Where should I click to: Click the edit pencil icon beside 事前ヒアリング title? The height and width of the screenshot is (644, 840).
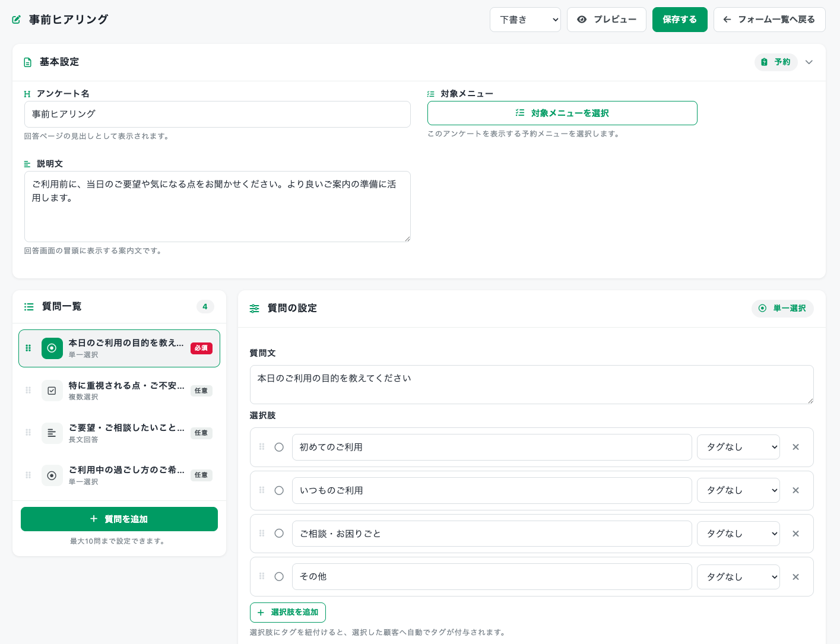pos(17,20)
